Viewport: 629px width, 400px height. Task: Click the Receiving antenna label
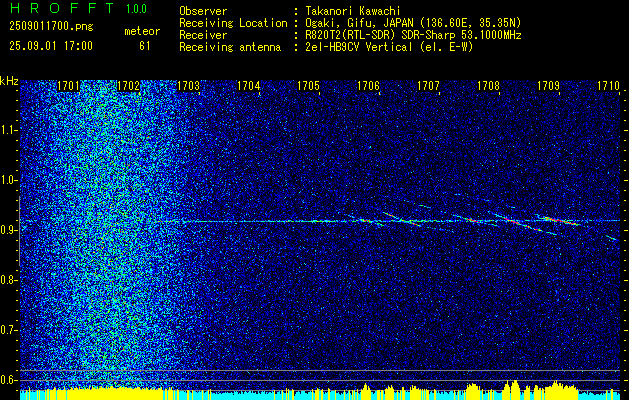(x=230, y=47)
